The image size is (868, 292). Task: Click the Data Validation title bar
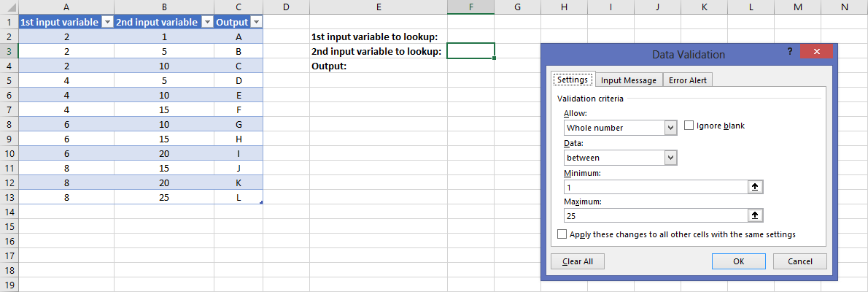pyautogui.click(x=688, y=54)
